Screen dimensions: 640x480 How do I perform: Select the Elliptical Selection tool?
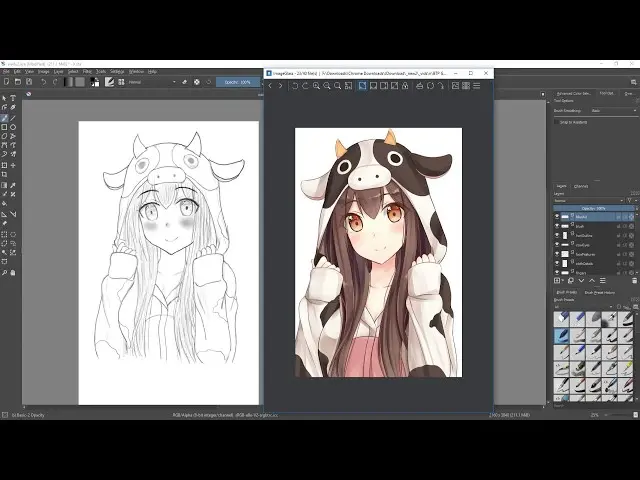[13, 234]
